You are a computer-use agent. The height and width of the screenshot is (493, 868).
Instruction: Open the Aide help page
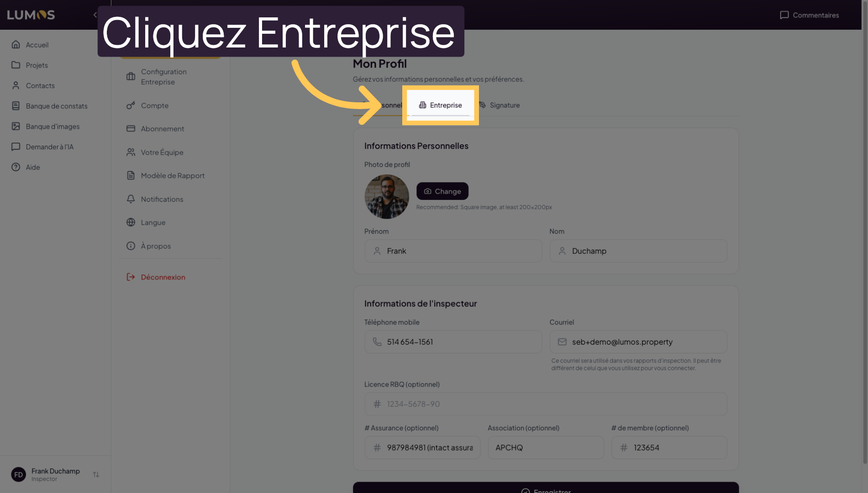(x=32, y=168)
